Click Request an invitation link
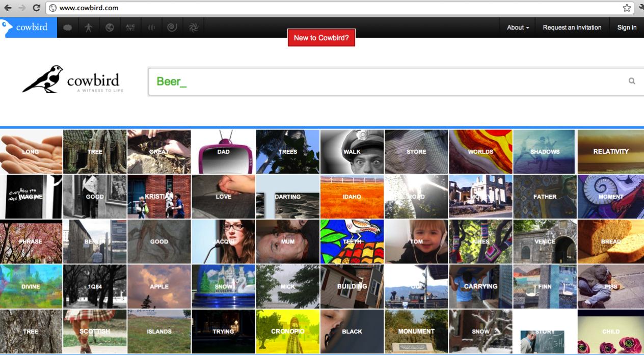This screenshot has height=355, width=644. tap(572, 28)
